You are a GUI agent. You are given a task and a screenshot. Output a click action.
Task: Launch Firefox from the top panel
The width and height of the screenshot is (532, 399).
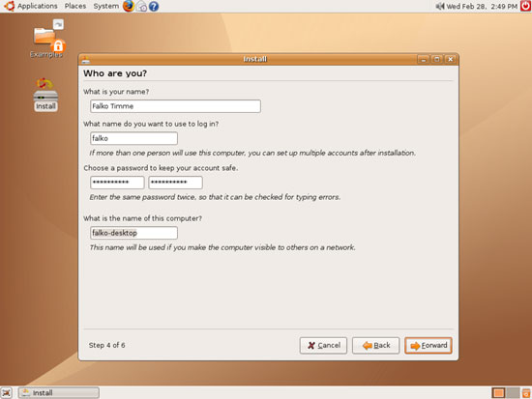(x=129, y=6)
